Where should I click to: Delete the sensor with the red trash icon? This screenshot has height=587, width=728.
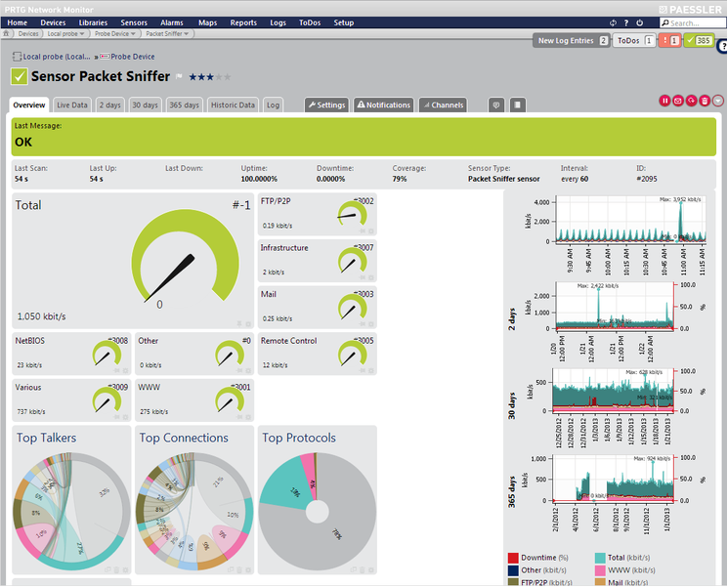(x=705, y=101)
